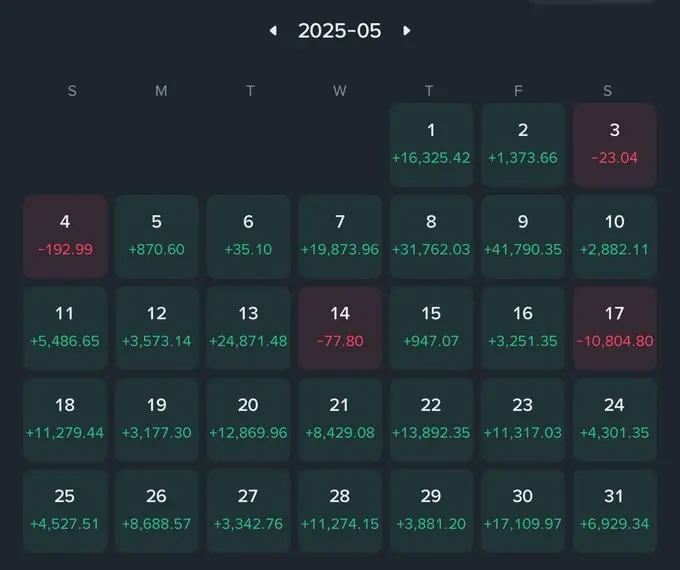Open day 4 with -192.99
680x570 pixels.
(65, 236)
